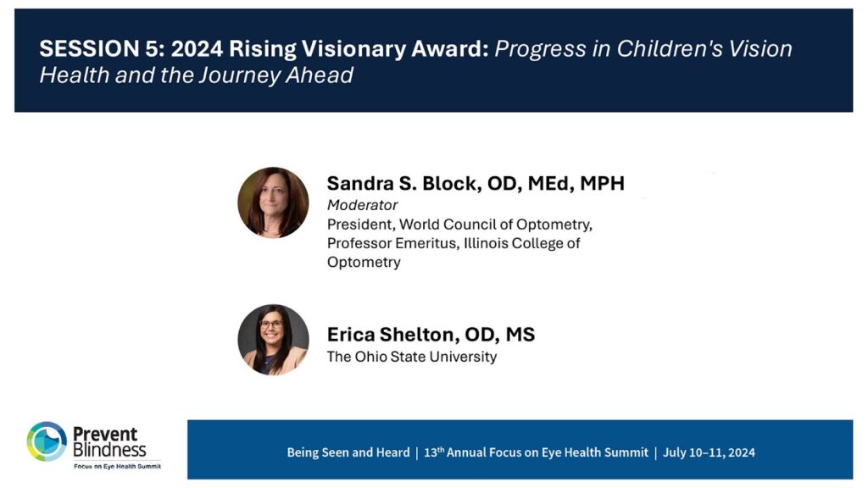The height and width of the screenshot is (488, 868).
Task: Click the "SESSION 5: 2024 Rising Visionary Award" heading
Action: [x=264, y=48]
